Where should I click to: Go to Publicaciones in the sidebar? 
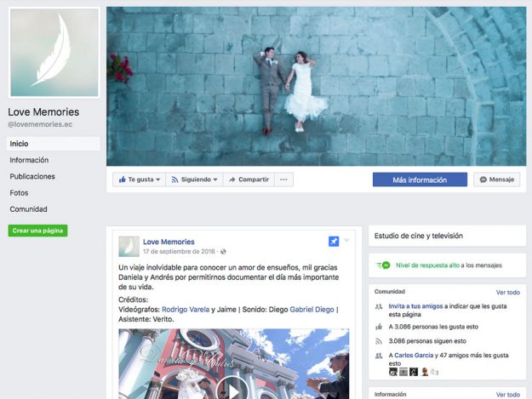pyautogui.click(x=32, y=176)
